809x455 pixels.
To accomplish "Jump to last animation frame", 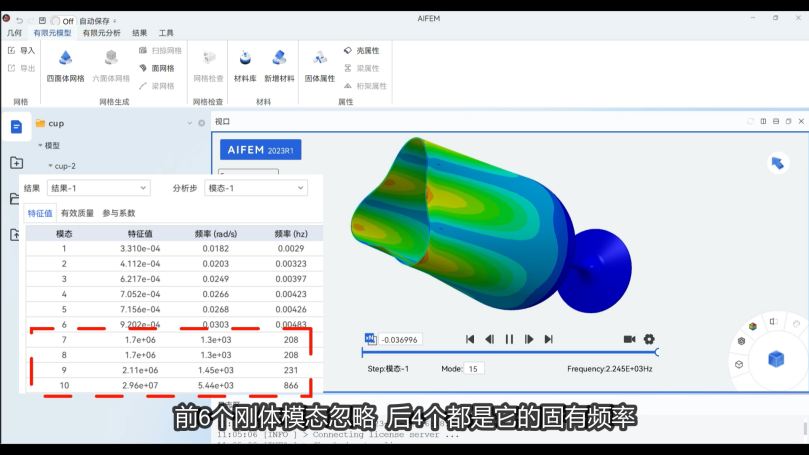I will [x=548, y=339].
